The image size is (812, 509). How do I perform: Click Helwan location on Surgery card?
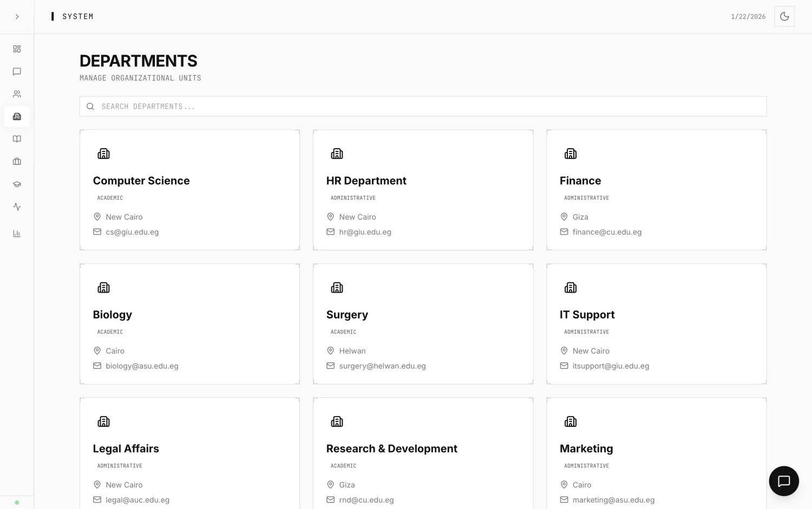tap(352, 351)
